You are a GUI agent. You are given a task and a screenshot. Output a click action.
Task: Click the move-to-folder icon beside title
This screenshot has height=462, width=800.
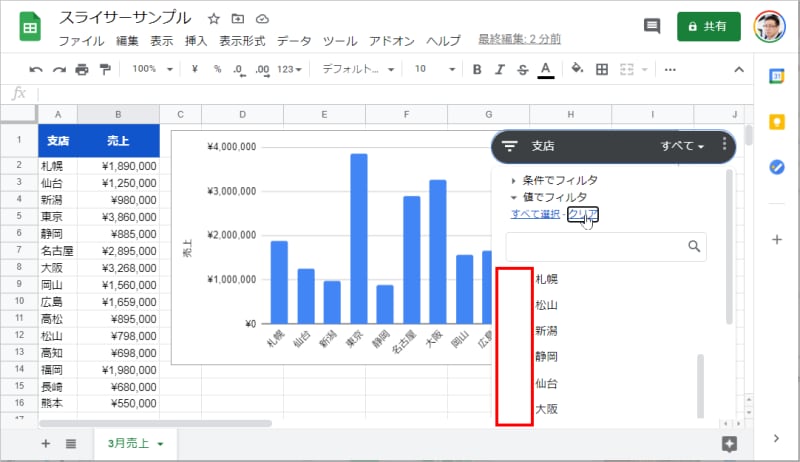point(238,19)
